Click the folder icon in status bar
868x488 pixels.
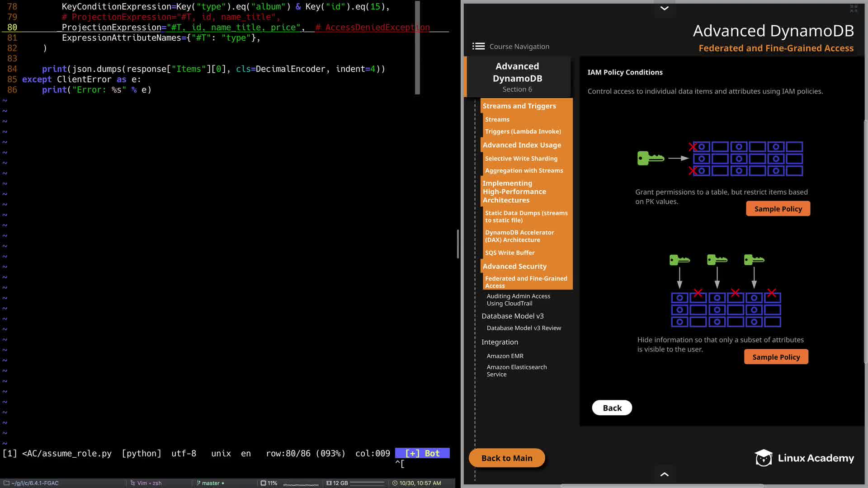(7, 483)
